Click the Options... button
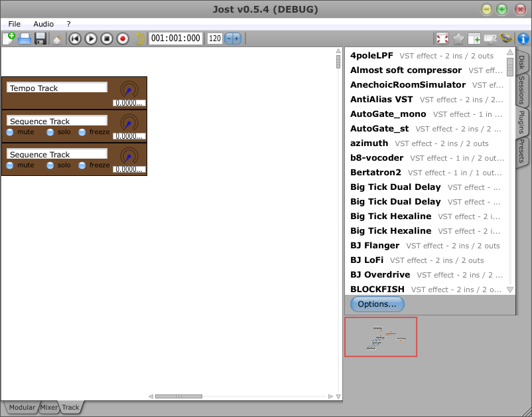This screenshot has height=417, width=532. point(377,304)
